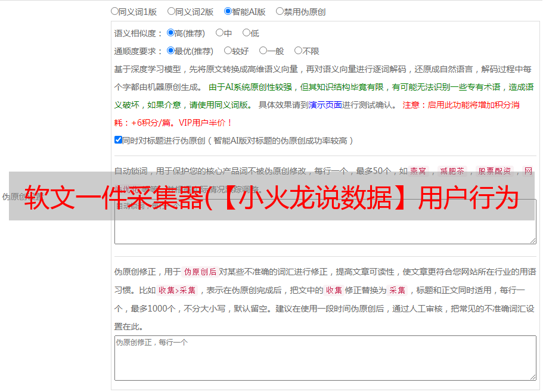Set 通顺度要求 to 不限
Screen dimensions: 543x392
click(298, 51)
